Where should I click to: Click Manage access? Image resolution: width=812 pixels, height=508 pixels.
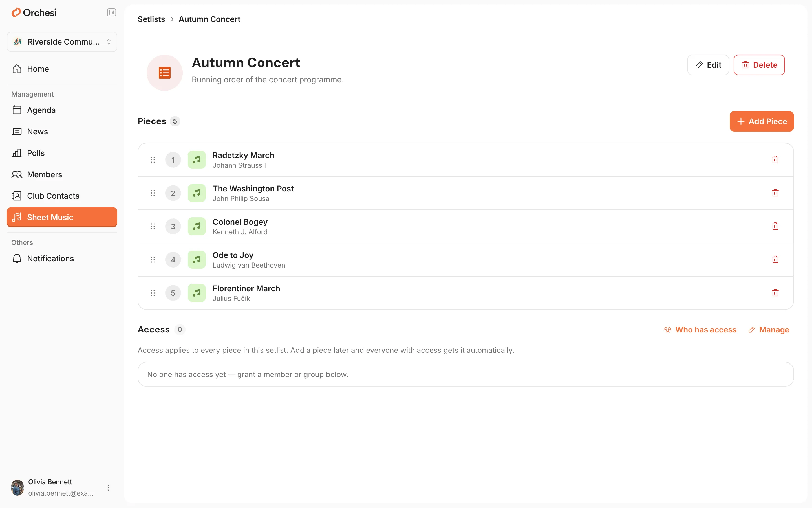point(769,330)
